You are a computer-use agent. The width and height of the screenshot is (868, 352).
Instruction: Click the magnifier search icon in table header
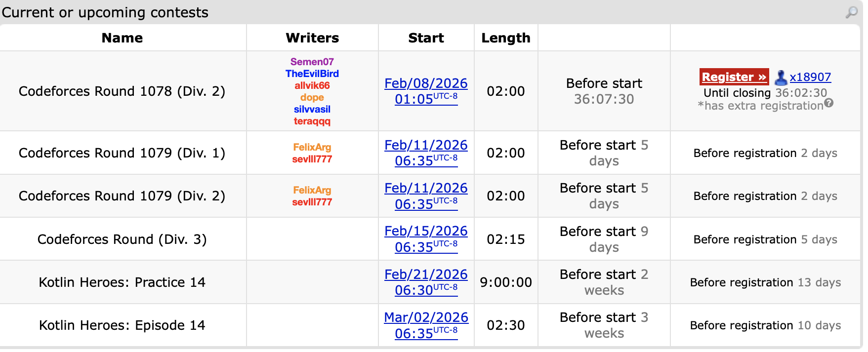tap(851, 12)
